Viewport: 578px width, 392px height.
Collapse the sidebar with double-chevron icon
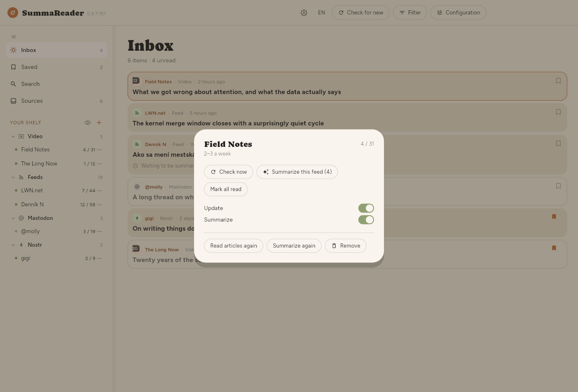click(14, 37)
